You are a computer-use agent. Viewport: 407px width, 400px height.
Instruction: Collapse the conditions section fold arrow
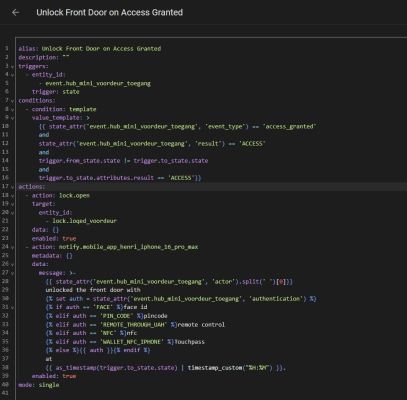pyautogui.click(x=12, y=101)
